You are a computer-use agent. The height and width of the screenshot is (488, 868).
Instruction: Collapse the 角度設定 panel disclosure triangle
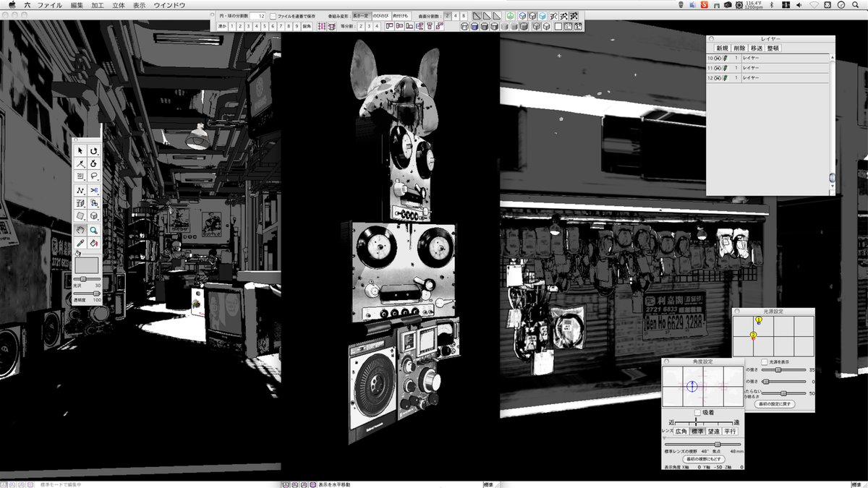666,437
